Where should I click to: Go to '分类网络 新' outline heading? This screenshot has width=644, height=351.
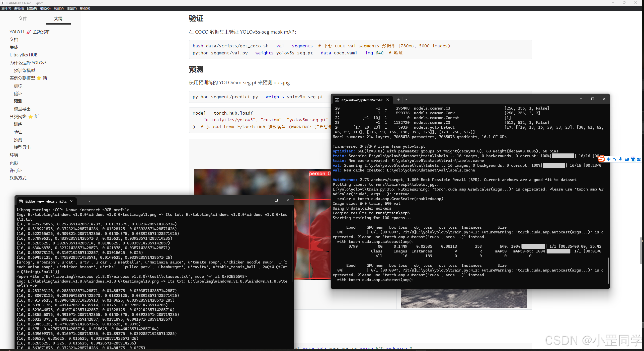(x=24, y=117)
